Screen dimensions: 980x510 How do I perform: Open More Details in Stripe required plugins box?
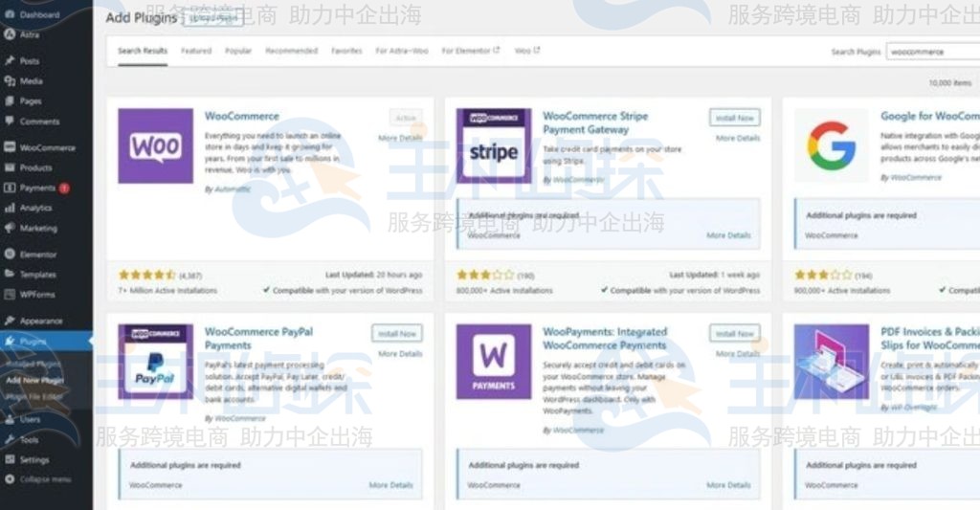728,235
